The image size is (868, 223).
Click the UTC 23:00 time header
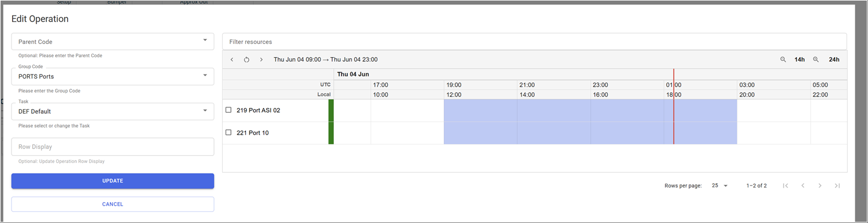coord(600,85)
